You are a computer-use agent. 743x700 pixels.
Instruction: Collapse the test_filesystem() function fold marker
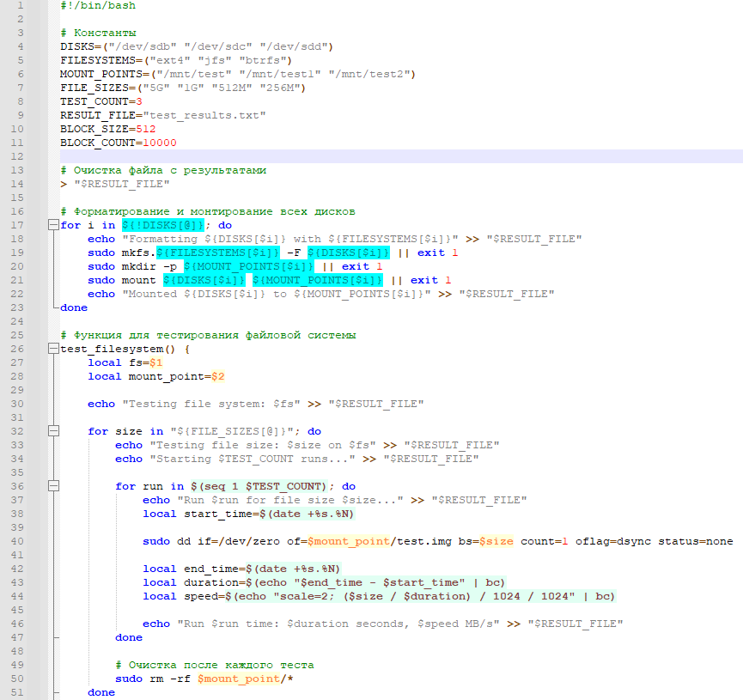53,349
